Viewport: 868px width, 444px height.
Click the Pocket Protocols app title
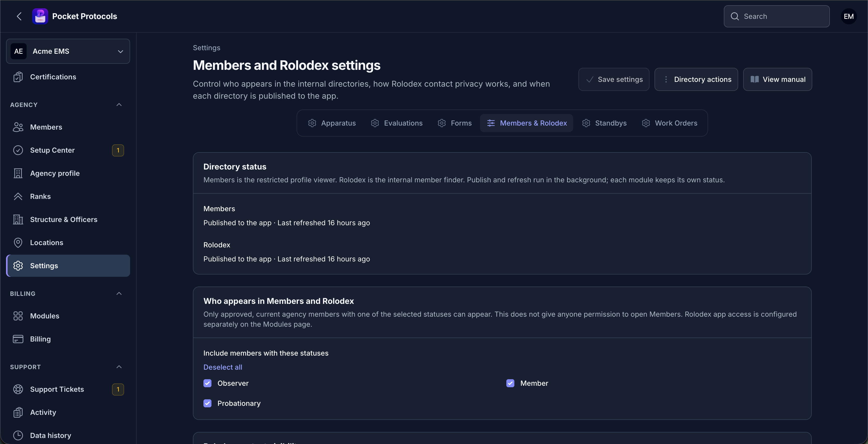(85, 16)
